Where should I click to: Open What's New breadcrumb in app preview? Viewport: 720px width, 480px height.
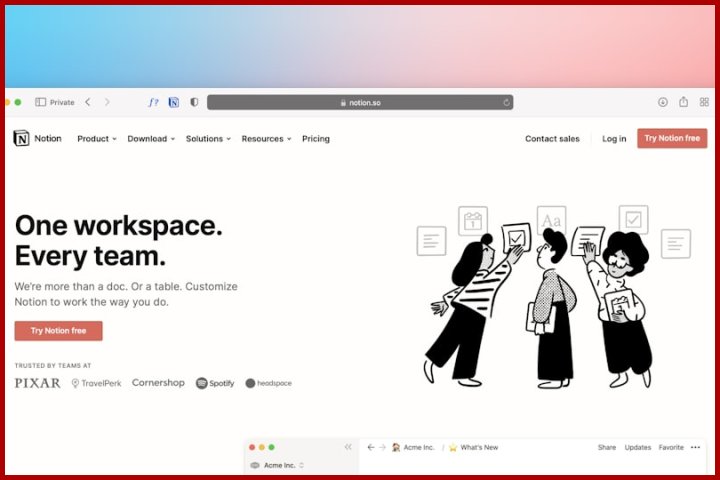click(473, 447)
